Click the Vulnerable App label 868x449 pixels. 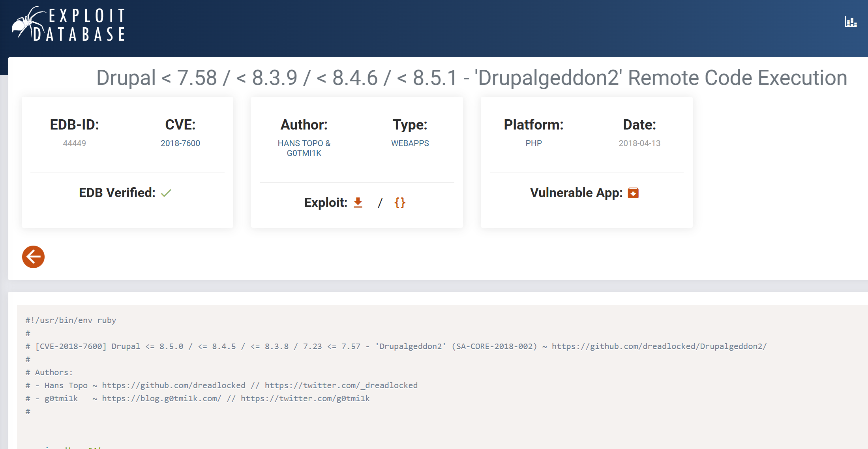tap(576, 193)
